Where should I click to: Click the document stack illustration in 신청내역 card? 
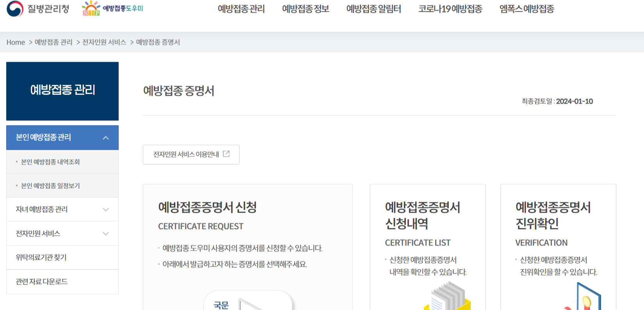click(448, 296)
